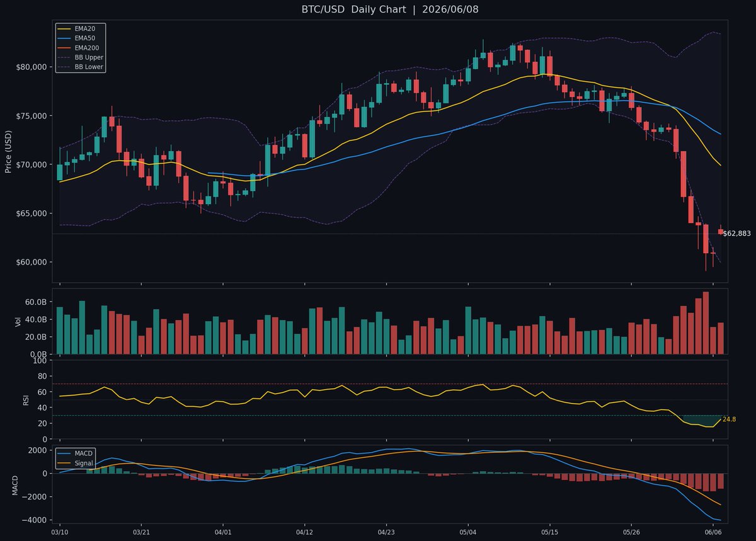
Task: Click the 03/10 date label
Action: (x=60, y=533)
